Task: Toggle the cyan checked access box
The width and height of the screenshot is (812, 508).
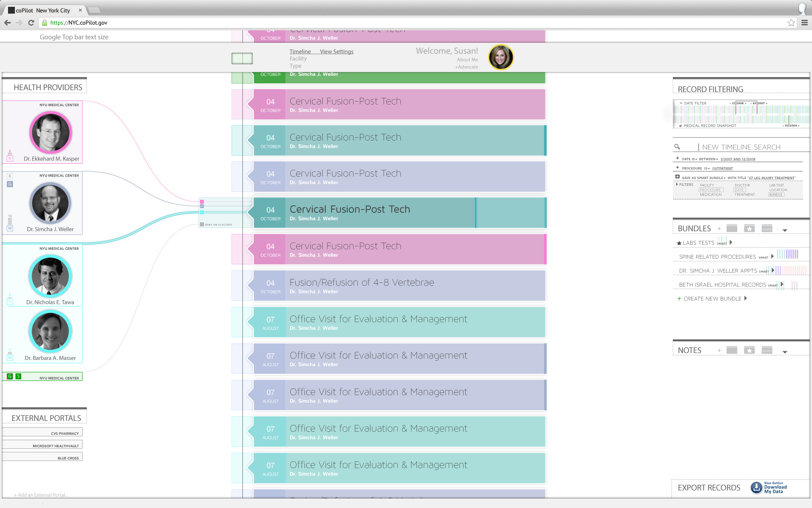Action: point(202,213)
